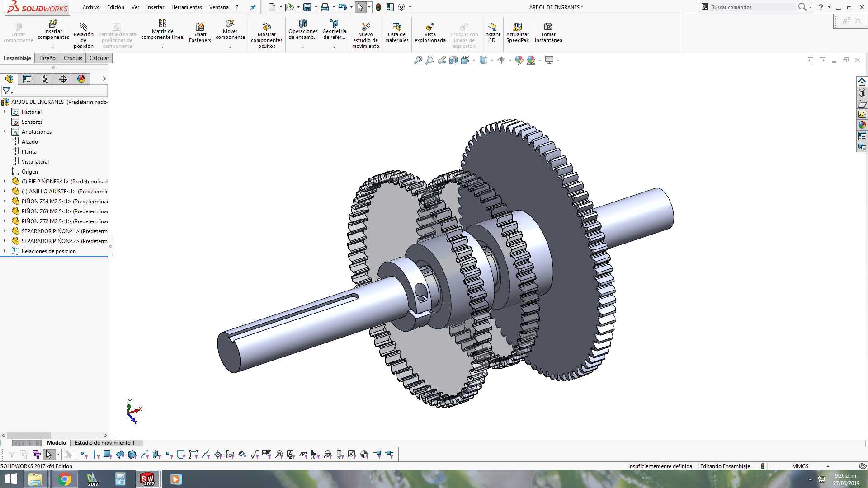Click Insertar componentes tool
The image size is (868, 488).
(x=53, y=30)
